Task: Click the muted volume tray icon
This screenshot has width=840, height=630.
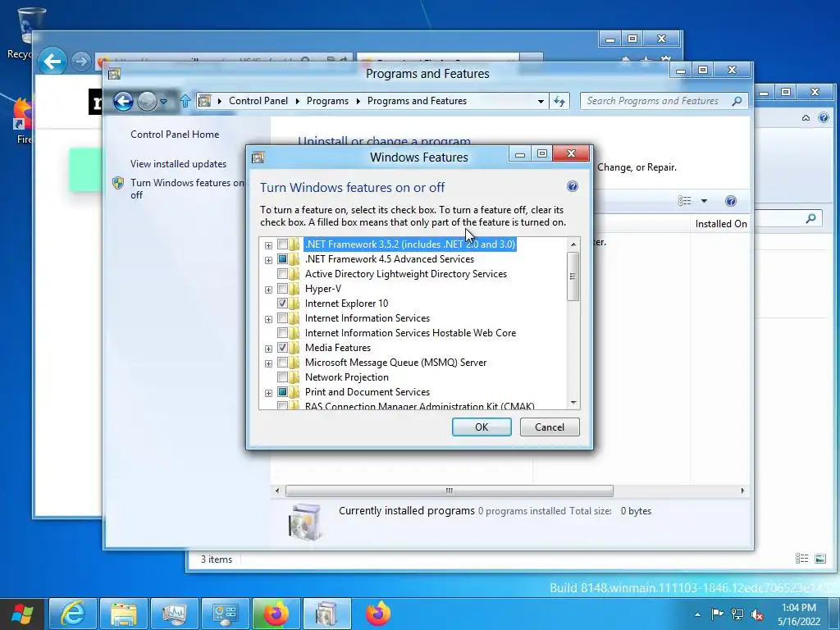Action: [757, 614]
